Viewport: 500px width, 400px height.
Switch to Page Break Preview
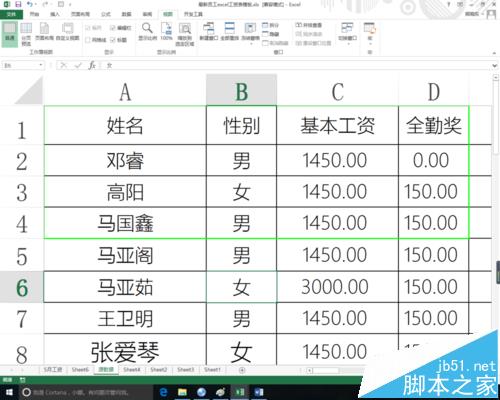tap(26, 34)
